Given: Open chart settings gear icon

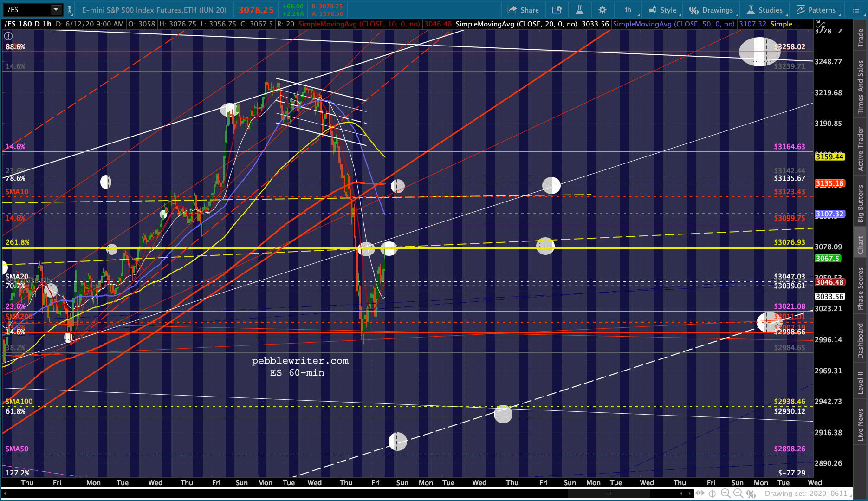Looking at the screenshot, I should click(x=602, y=10).
